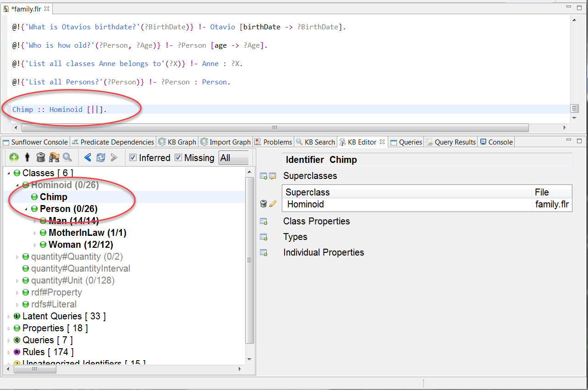588x390 pixels.
Task: Open the Query Results tab
Action: pos(451,142)
